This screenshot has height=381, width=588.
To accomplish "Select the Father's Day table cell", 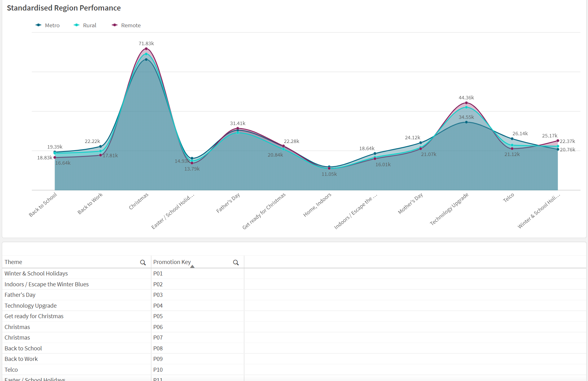I will [x=20, y=295].
